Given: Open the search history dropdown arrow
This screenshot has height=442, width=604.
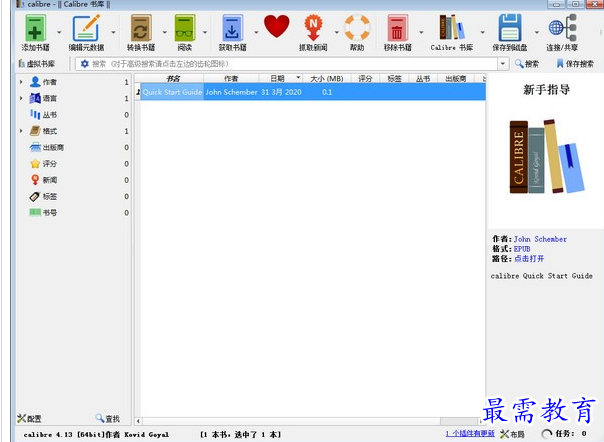Looking at the screenshot, I should coord(502,64).
